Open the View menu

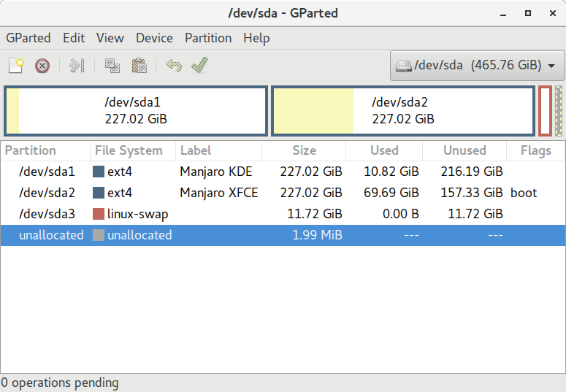click(110, 38)
